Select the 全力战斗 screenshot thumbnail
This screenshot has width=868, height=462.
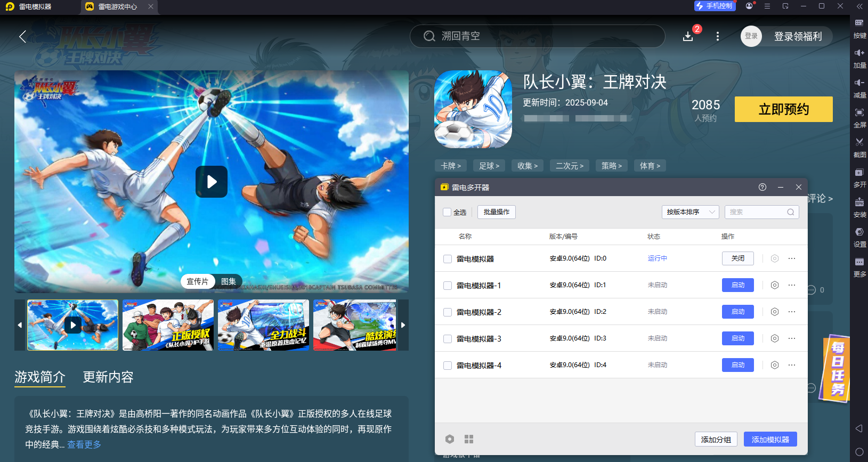263,325
